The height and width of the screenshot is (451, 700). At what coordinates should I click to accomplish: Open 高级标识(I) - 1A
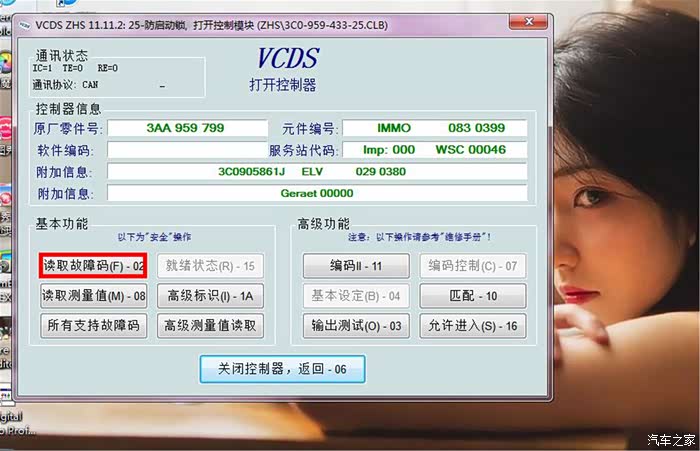210,295
